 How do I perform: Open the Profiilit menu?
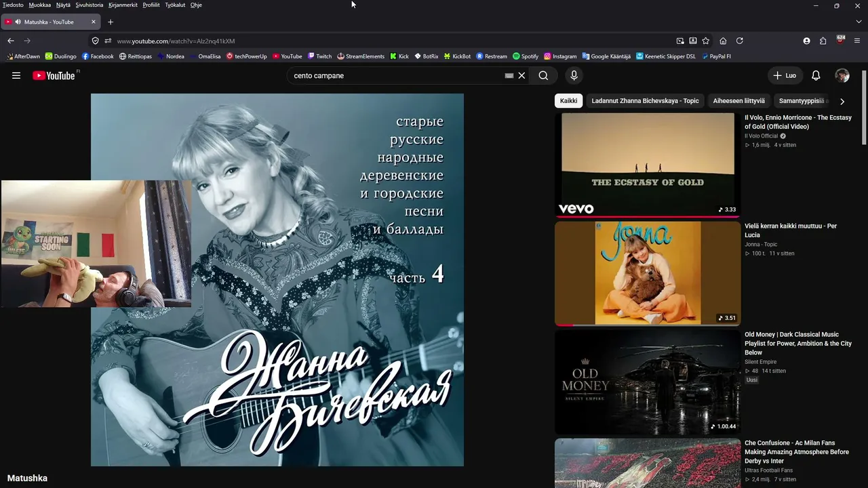151,5
